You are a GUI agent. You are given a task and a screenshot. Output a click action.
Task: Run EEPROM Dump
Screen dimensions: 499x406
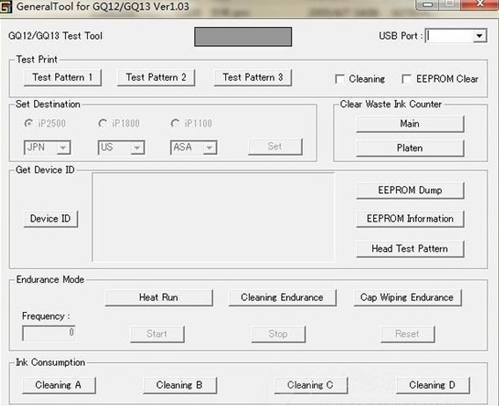point(410,190)
